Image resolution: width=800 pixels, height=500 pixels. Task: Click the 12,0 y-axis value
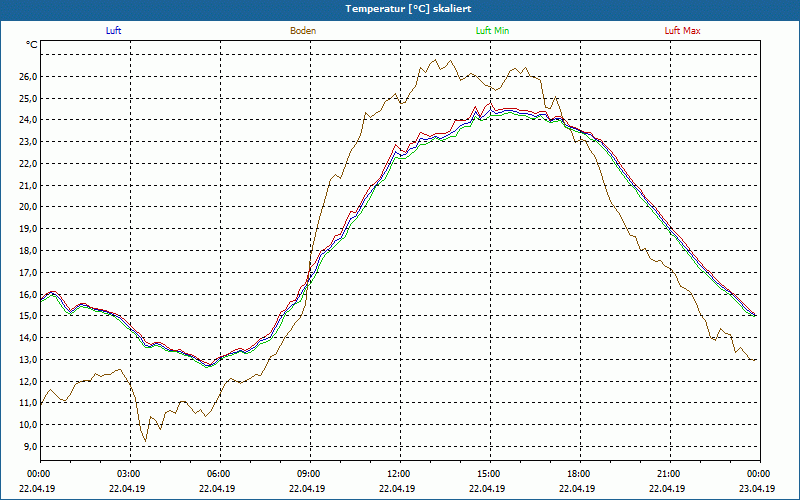click(x=29, y=381)
